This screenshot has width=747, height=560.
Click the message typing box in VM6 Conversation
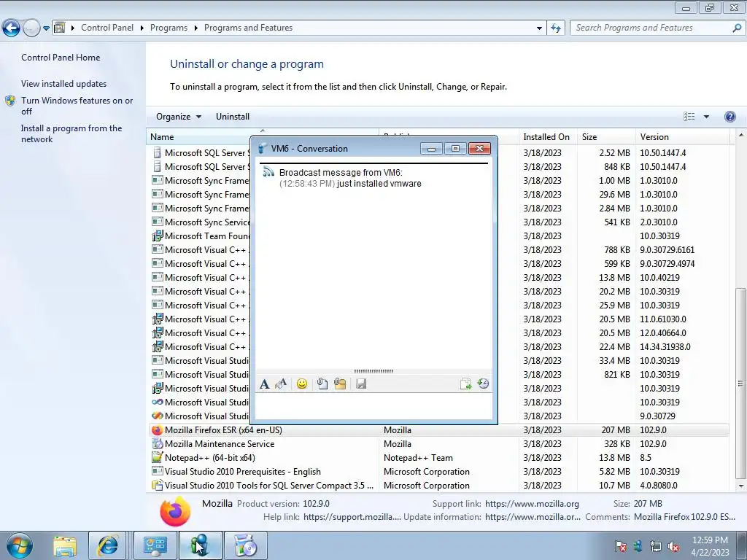(x=373, y=405)
